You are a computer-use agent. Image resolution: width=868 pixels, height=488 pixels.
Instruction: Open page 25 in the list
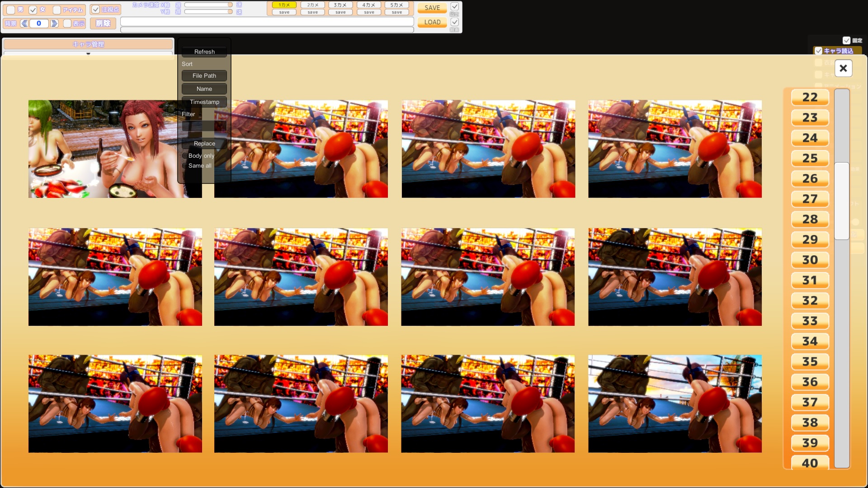pos(810,158)
